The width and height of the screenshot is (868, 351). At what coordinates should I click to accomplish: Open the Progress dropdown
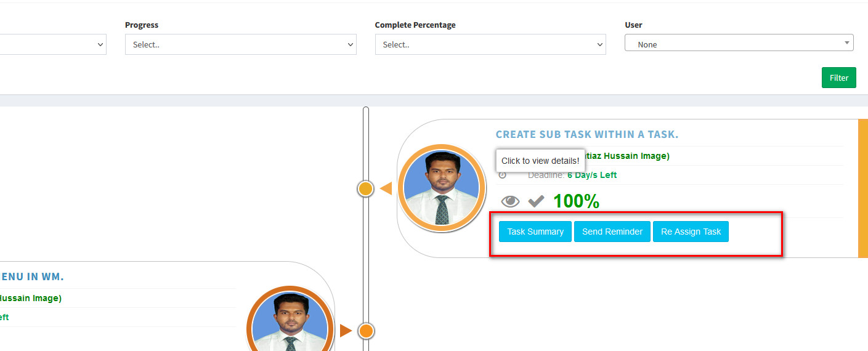pos(240,44)
